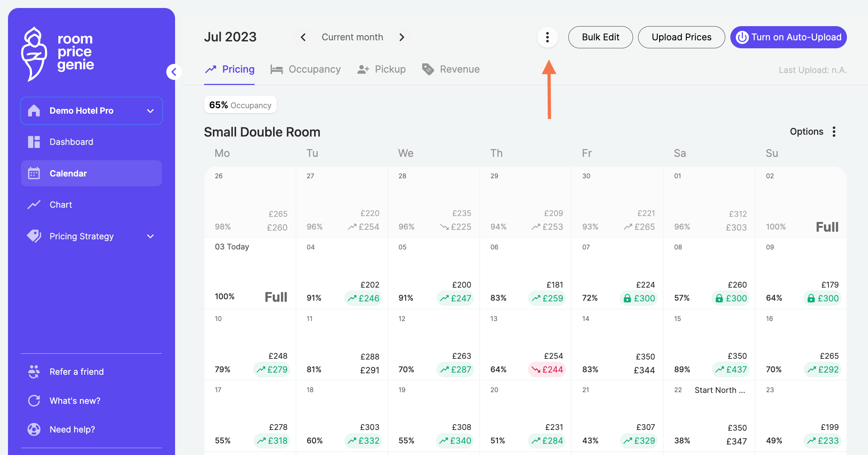
Task: Open the Need help section
Action: pos(61,429)
